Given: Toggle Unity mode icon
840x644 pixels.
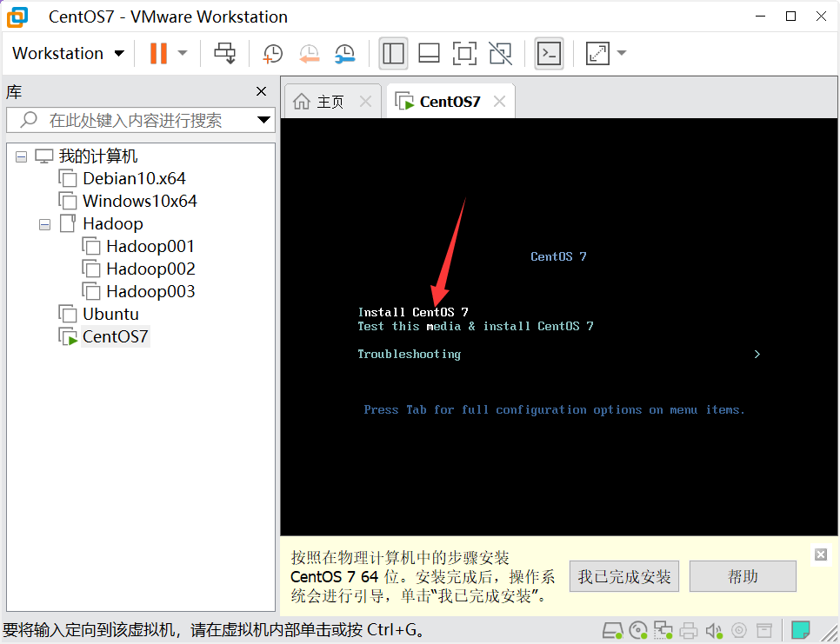Looking at the screenshot, I should tap(500, 54).
